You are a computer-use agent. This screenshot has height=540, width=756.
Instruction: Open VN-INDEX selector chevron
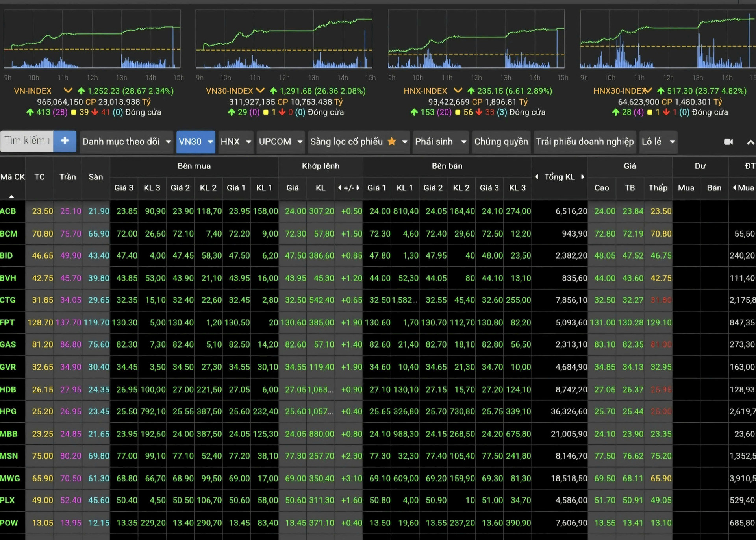[68, 91]
